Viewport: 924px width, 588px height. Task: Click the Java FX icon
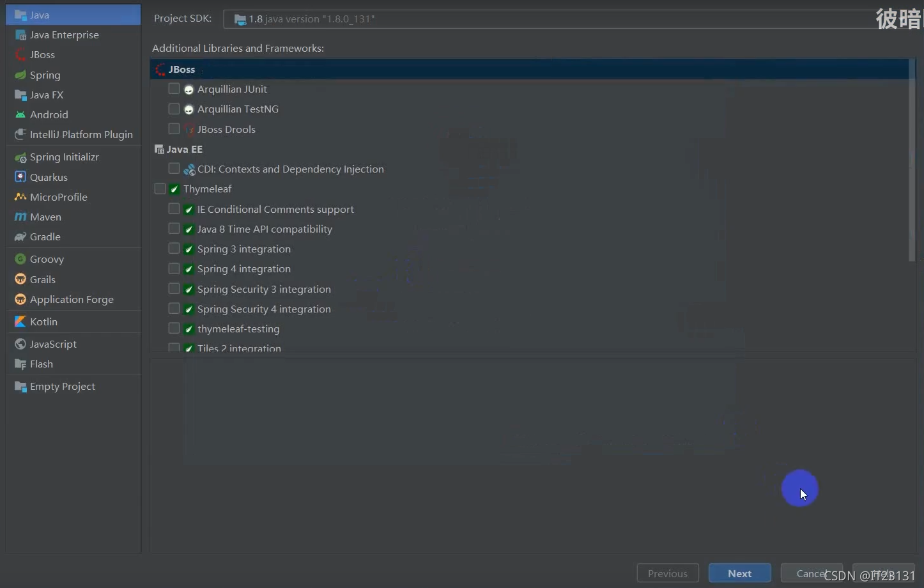click(x=20, y=95)
